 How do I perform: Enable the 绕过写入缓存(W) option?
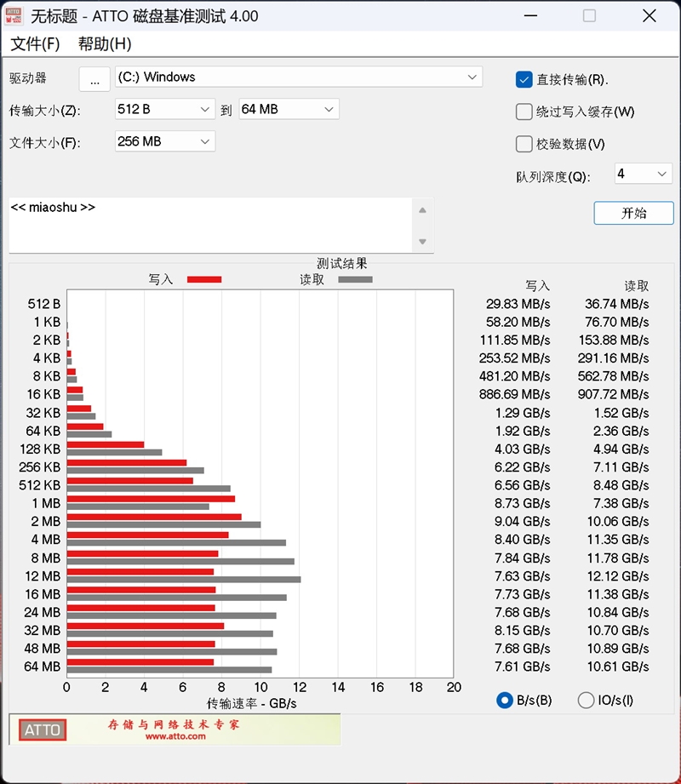click(525, 112)
